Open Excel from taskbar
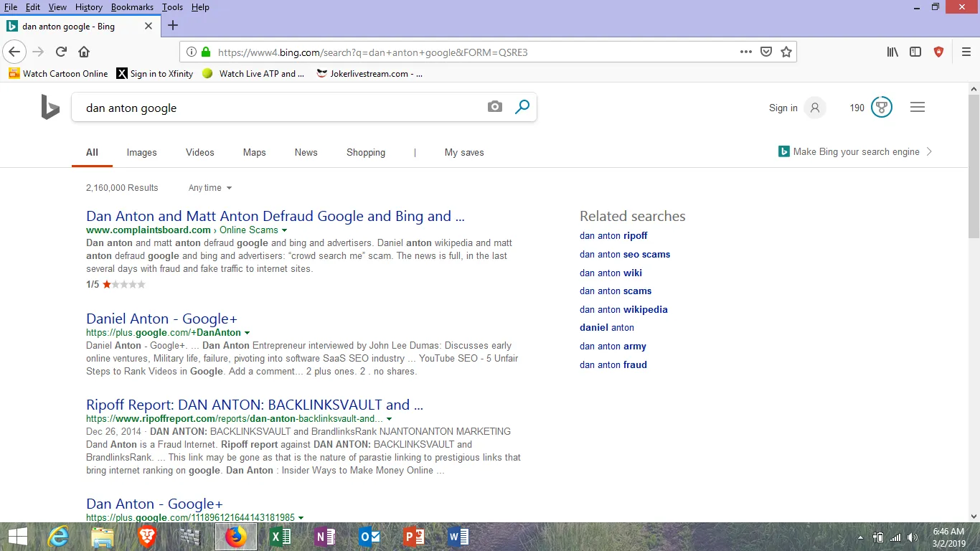Screen dimensions: 980x551 tap(281, 537)
